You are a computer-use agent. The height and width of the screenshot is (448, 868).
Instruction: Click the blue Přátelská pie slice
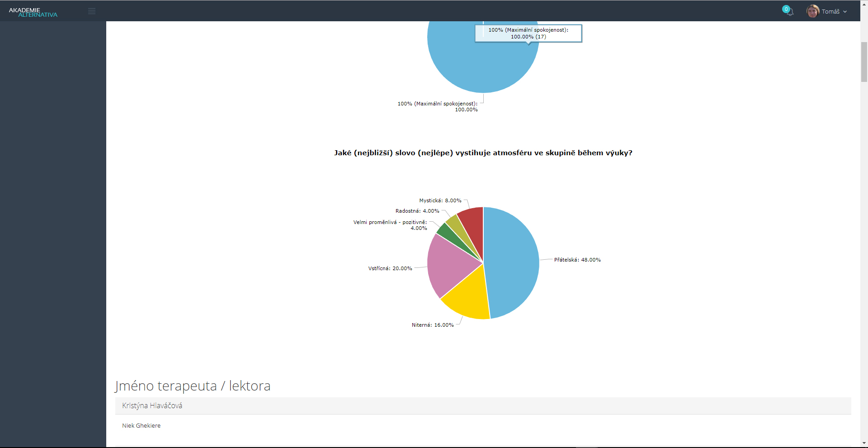tap(513, 262)
